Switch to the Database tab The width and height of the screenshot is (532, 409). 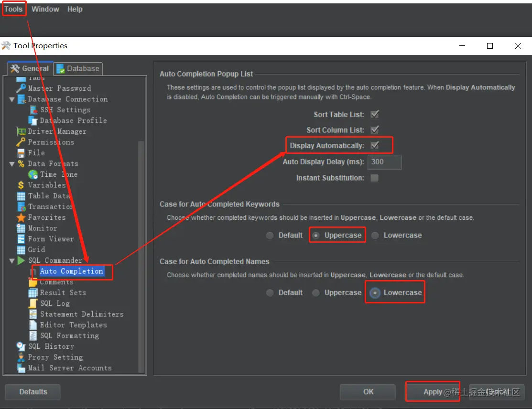point(78,68)
